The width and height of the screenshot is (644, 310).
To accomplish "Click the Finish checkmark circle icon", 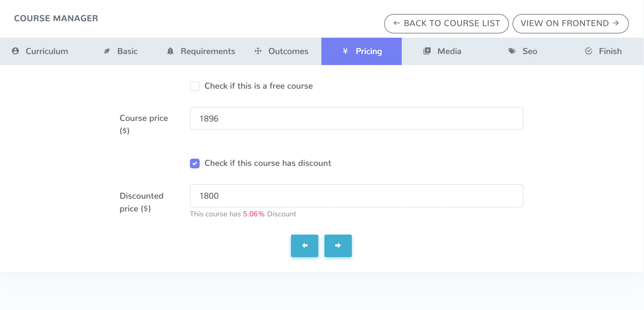I will [x=589, y=51].
